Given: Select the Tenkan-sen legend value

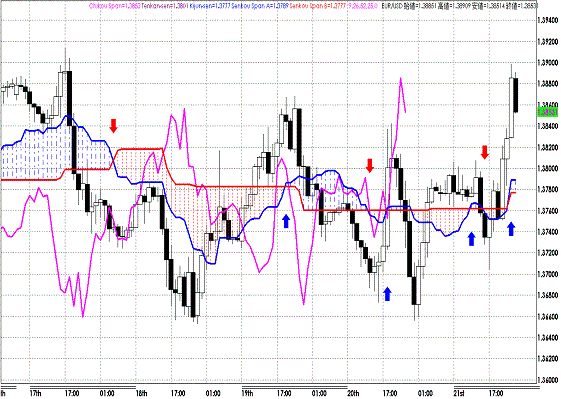Looking at the screenshot, I should 164,6.
